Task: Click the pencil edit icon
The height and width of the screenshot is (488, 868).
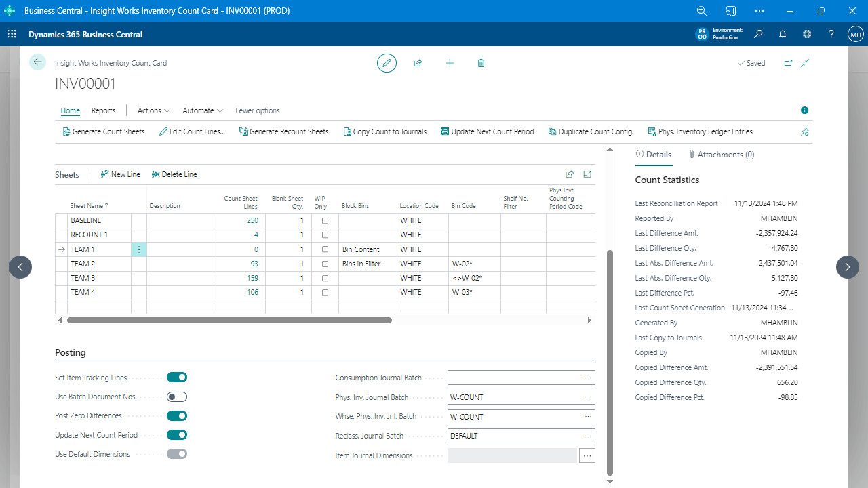Action: [x=387, y=63]
